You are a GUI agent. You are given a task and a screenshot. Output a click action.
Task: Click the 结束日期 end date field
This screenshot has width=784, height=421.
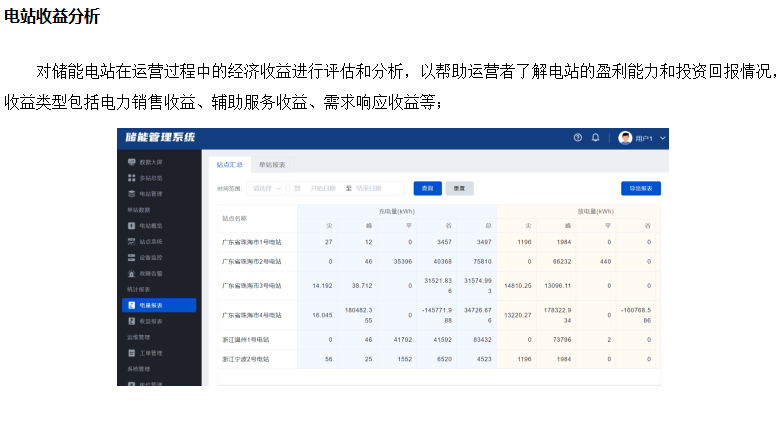[376, 188]
